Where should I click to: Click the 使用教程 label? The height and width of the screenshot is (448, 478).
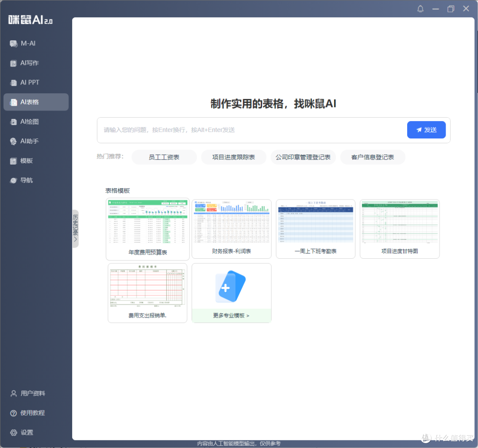click(x=32, y=413)
